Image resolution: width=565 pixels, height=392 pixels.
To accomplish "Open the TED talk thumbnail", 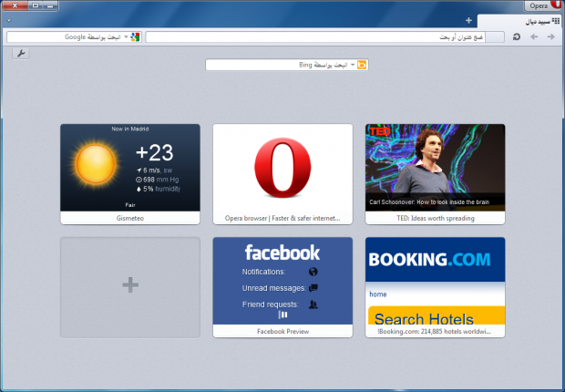I will (436, 168).
